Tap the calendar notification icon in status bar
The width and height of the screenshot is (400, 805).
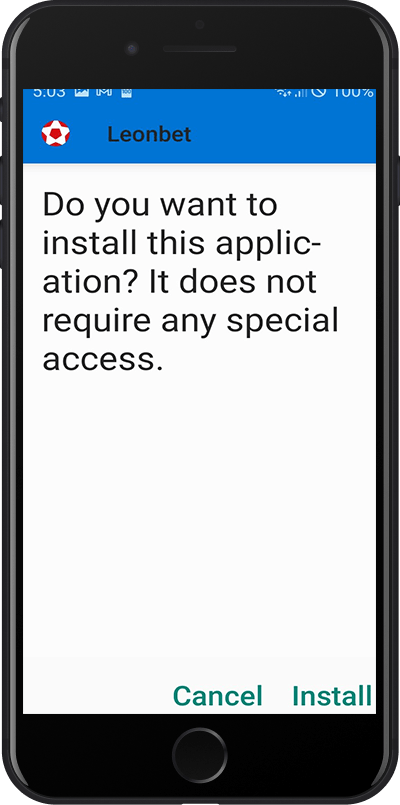126,92
